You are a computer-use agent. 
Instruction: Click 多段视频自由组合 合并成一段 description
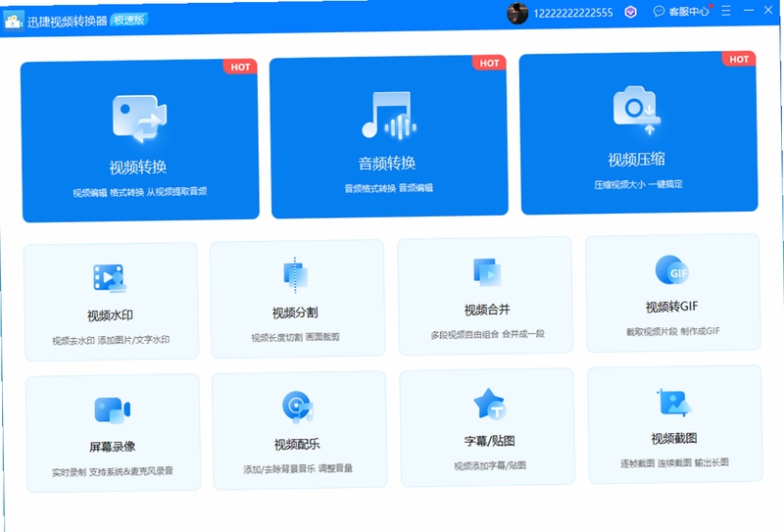(x=487, y=334)
